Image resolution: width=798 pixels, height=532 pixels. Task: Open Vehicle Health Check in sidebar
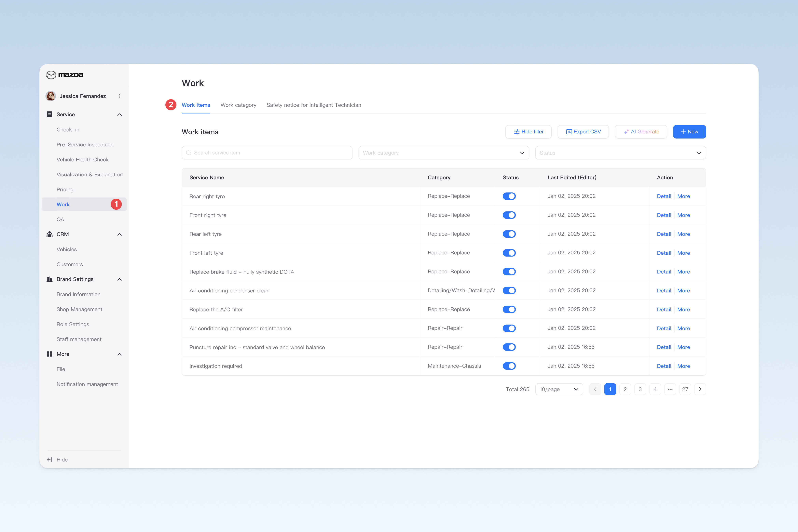pyautogui.click(x=82, y=159)
